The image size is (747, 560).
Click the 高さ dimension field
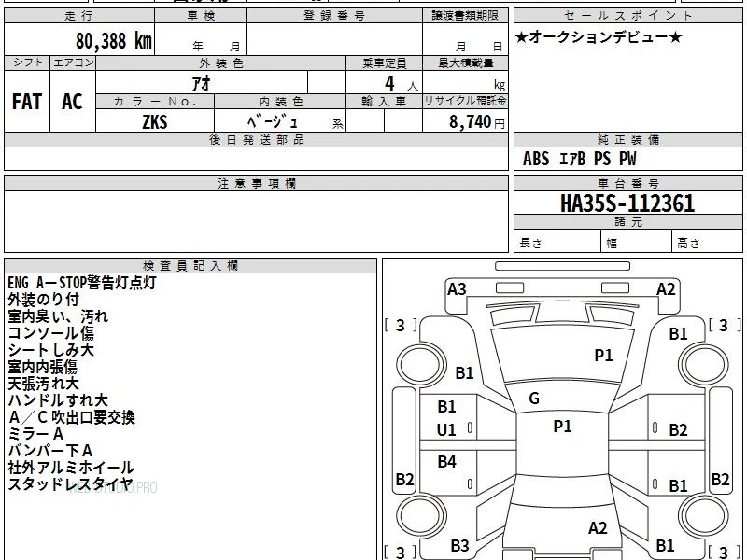click(708, 243)
